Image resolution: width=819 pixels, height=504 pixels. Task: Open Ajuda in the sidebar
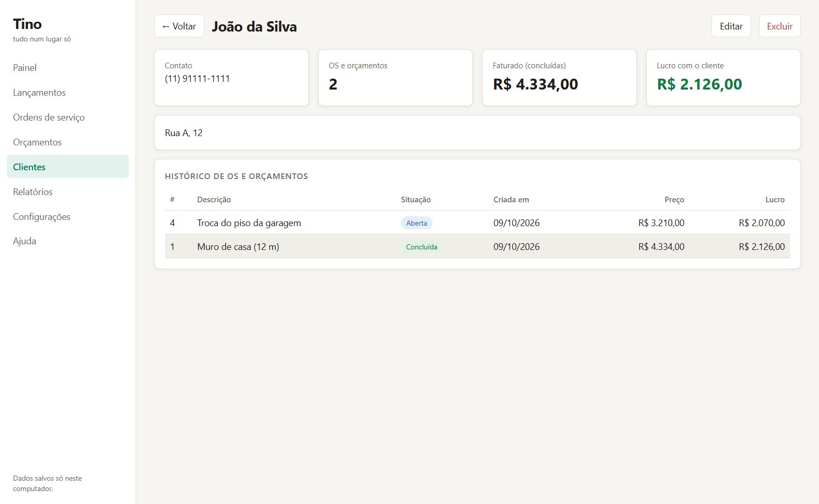click(68, 241)
